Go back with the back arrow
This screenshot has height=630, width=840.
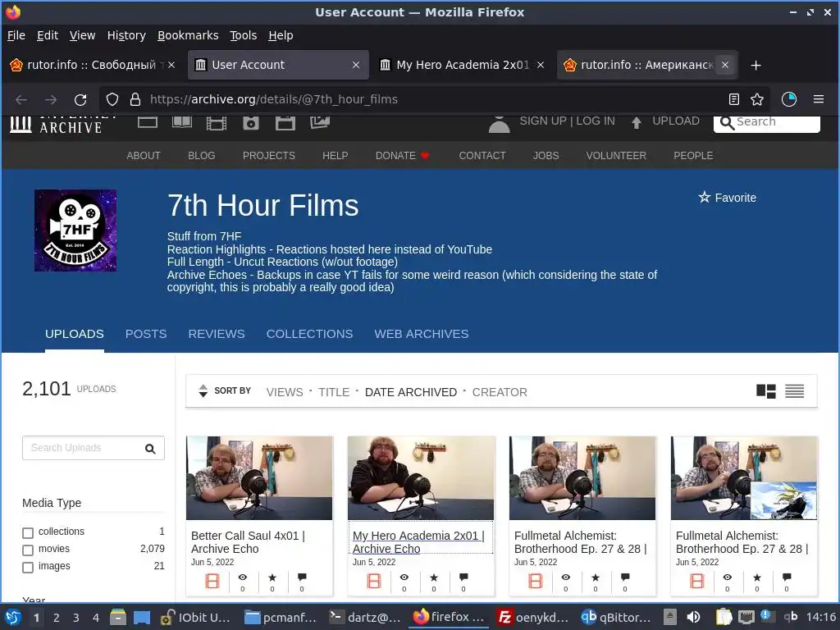(21, 99)
